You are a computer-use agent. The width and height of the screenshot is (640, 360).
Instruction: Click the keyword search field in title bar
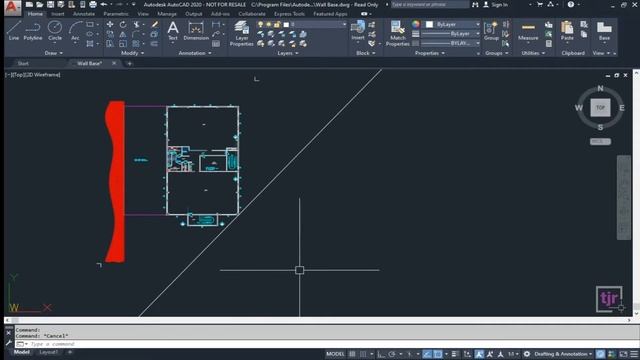point(430,4)
